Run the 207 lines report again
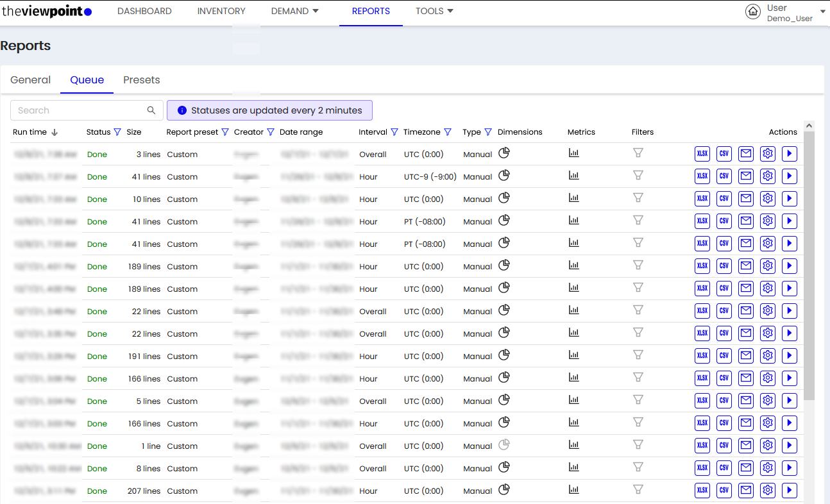 [x=790, y=491]
